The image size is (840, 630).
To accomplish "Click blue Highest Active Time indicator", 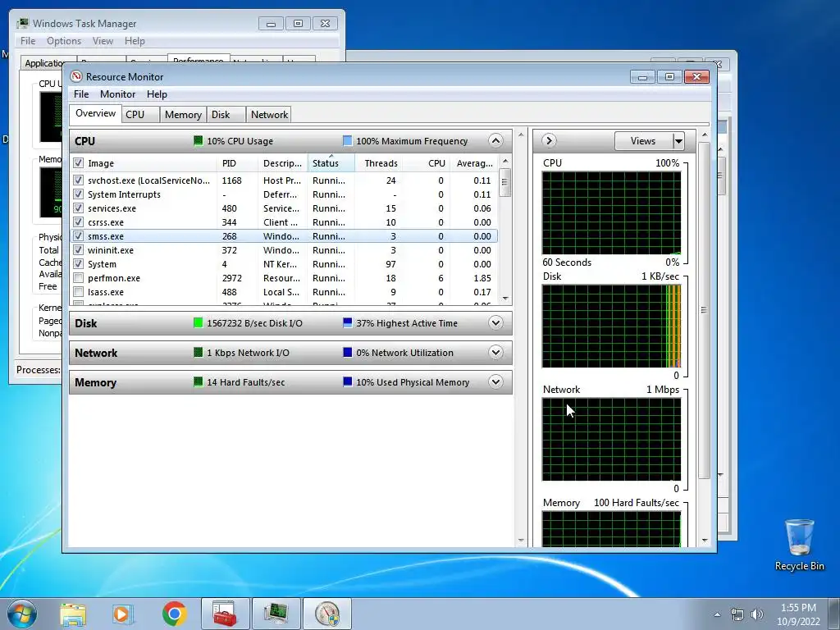I will click(x=348, y=323).
